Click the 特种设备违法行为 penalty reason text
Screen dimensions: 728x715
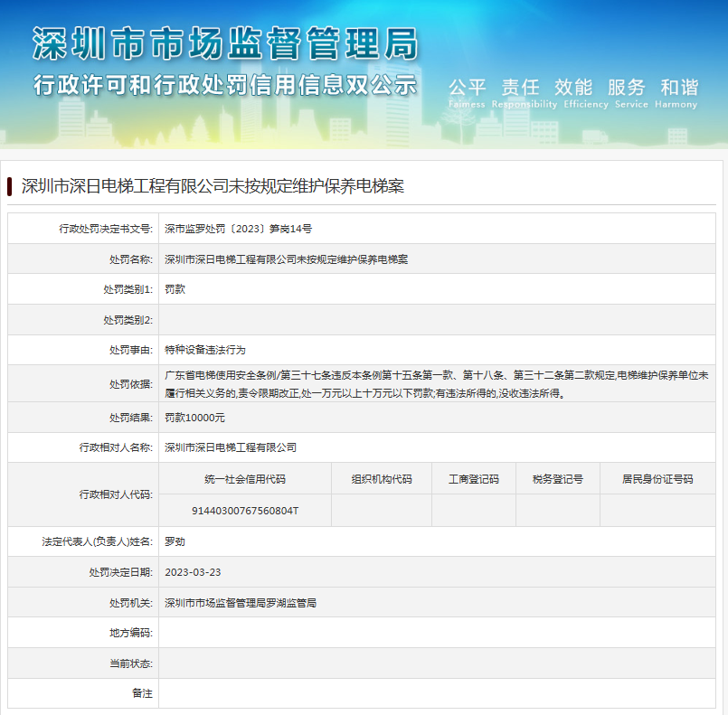pos(204,350)
